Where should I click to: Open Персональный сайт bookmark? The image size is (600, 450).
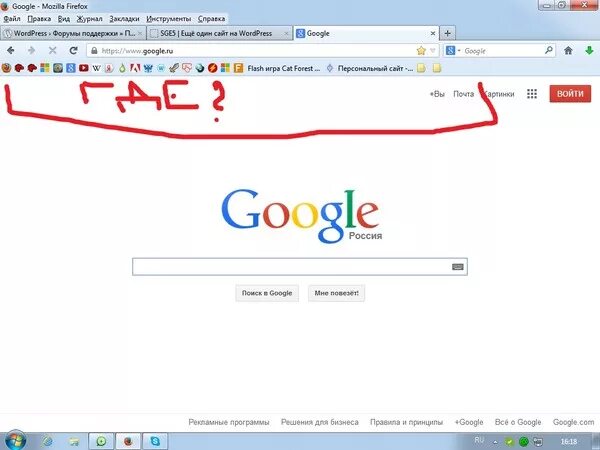(369, 68)
